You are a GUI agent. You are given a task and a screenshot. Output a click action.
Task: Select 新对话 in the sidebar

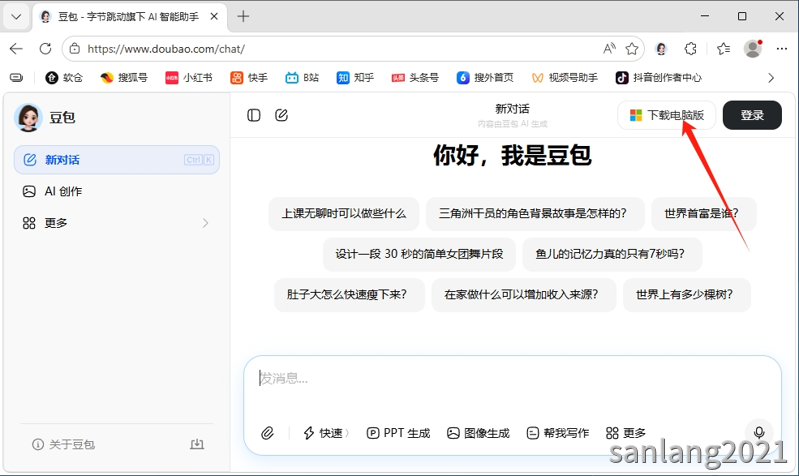[x=117, y=160]
